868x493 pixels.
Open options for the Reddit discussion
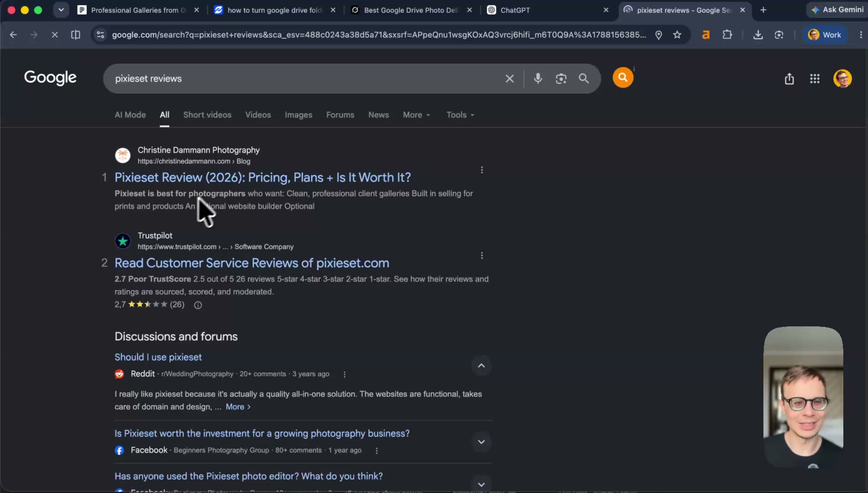344,374
